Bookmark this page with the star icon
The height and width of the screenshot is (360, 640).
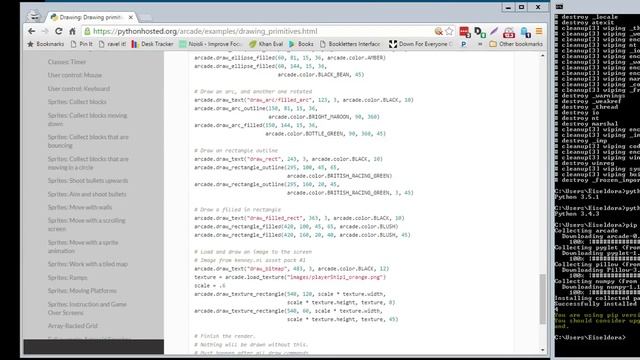coord(449,31)
